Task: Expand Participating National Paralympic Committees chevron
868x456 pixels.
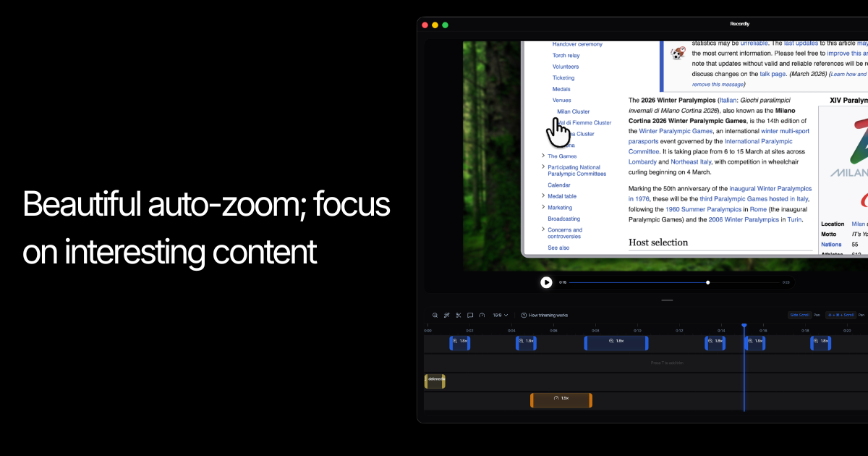Action: [x=543, y=167]
